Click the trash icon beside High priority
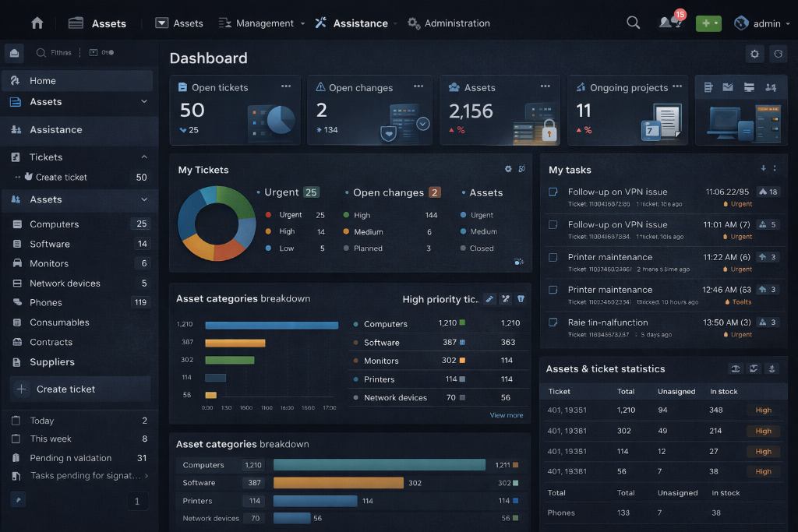 [x=521, y=299]
